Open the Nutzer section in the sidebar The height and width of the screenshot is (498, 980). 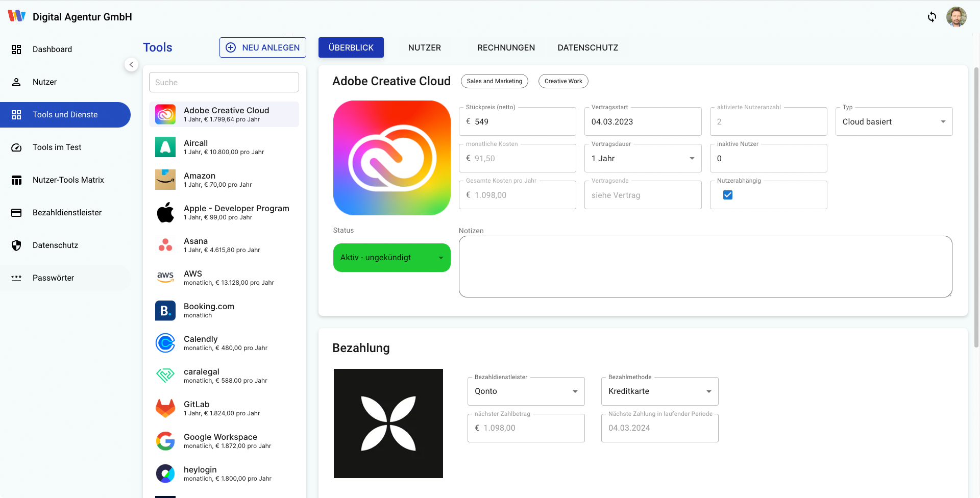coord(45,82)
